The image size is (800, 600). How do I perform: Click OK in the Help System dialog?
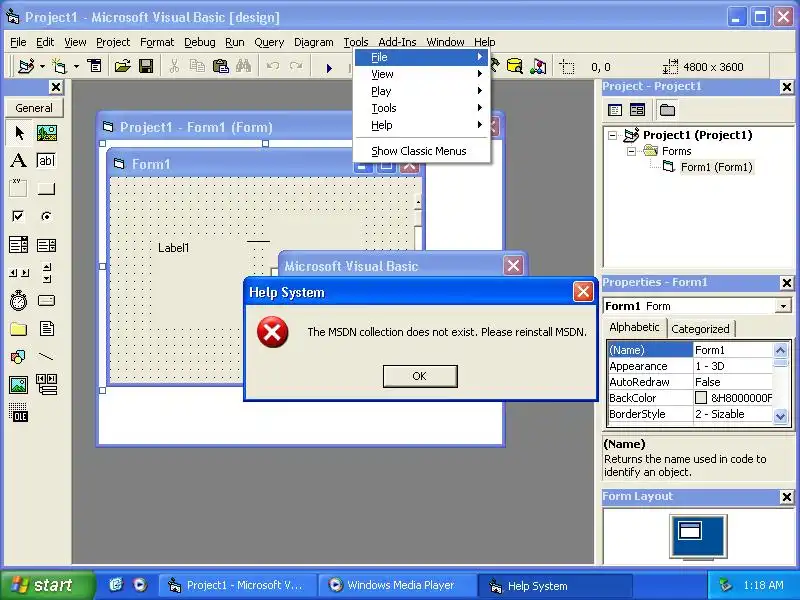point(420,376)
